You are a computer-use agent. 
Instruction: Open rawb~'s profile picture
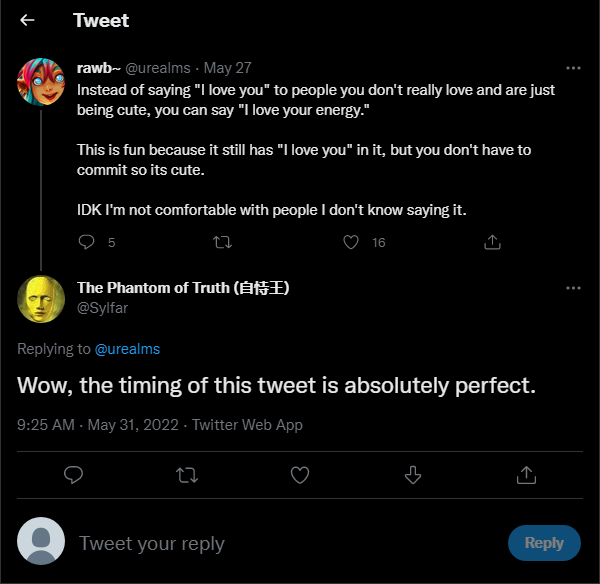pyautogui.click(x=41, y=82)
